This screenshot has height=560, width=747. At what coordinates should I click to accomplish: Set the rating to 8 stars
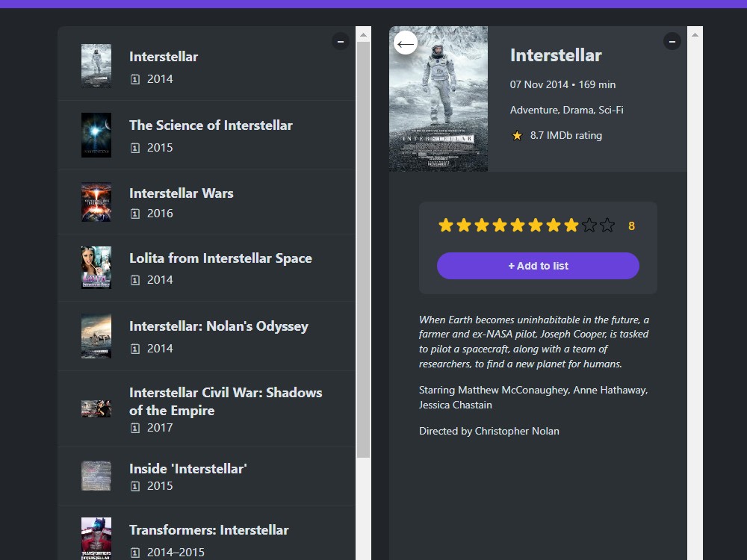(x=571, y=225)
